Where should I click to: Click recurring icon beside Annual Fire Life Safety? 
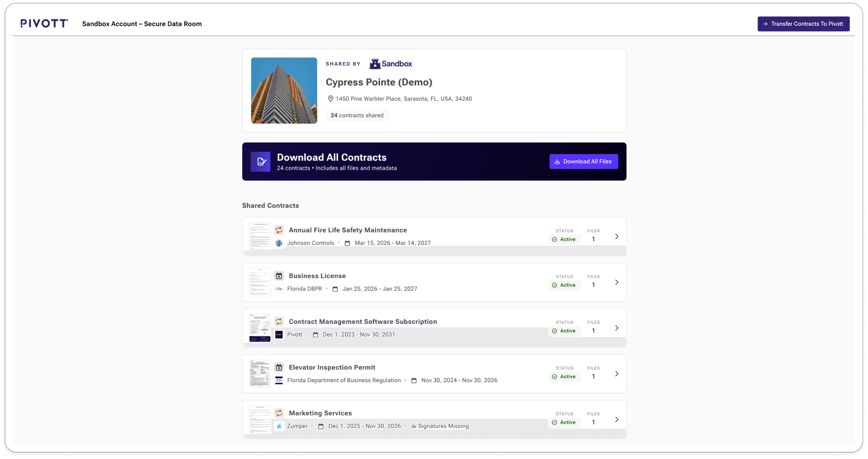pos(279,230)
